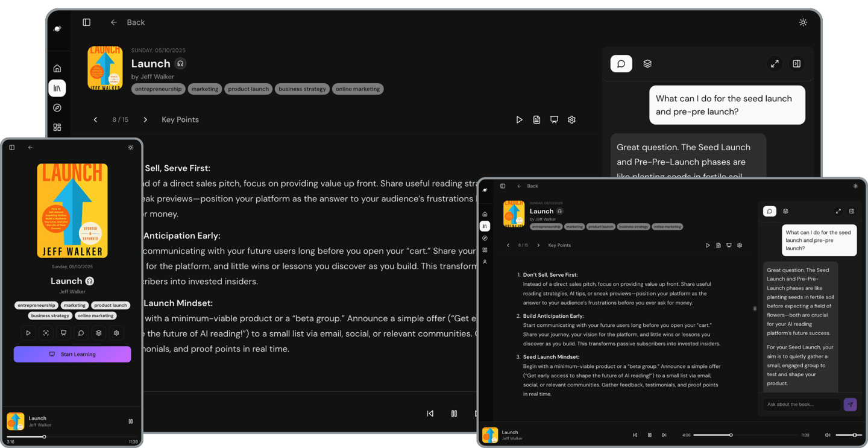The width and height of the screenshot is (868, 448).
Task: Toggle light theme in the desktop window
Action: point(803,22)
